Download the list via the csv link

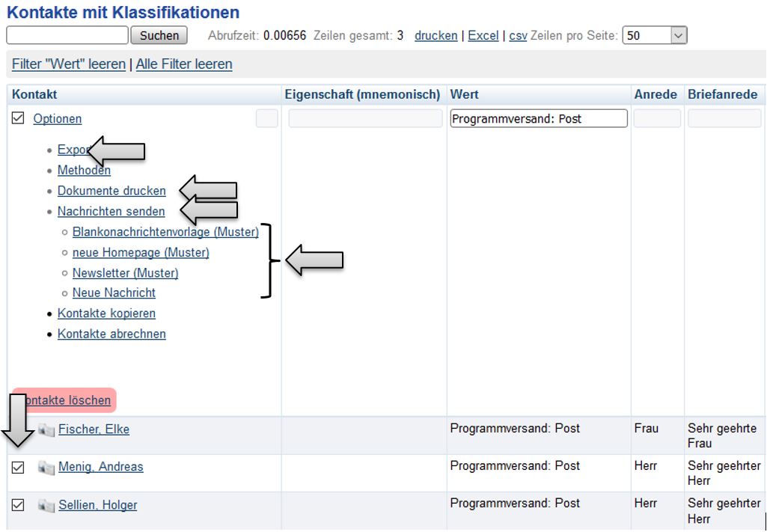(x=518, y=35)
